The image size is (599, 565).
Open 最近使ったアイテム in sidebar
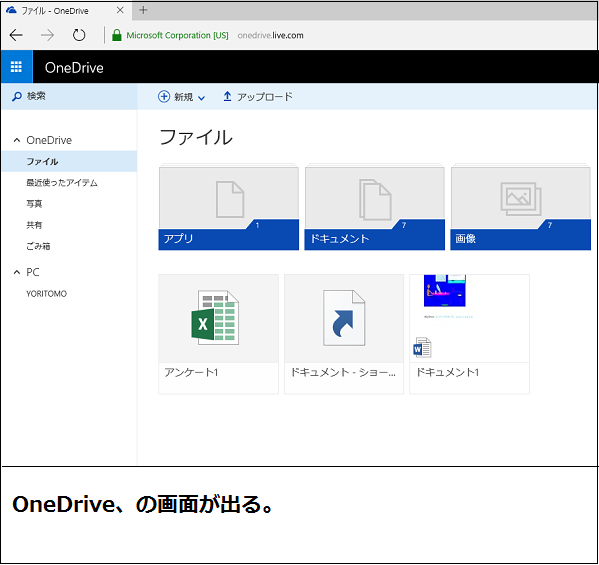pos(62,183)
